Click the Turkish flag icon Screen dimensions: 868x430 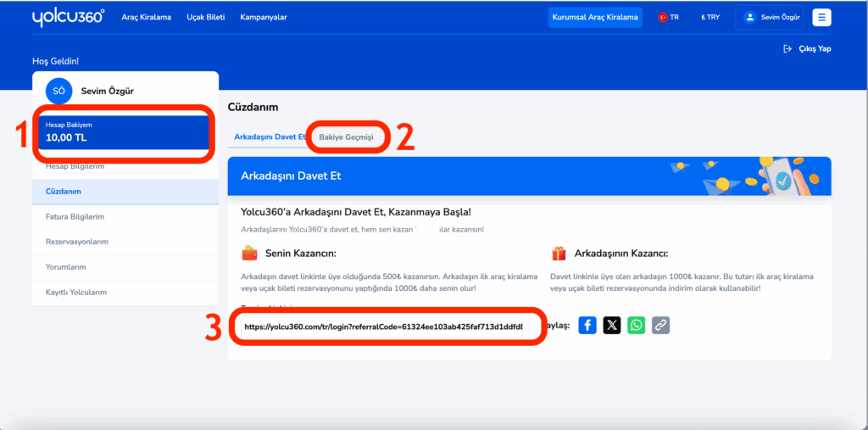663,17
